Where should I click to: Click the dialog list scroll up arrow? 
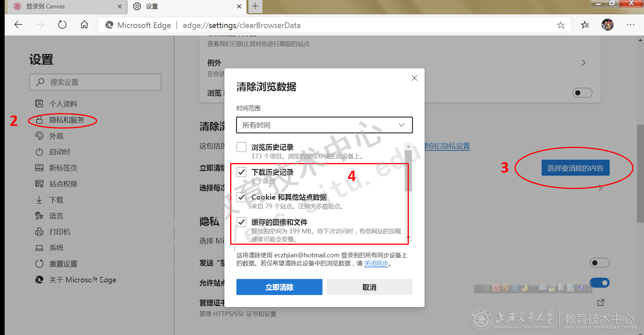[408, 146]
